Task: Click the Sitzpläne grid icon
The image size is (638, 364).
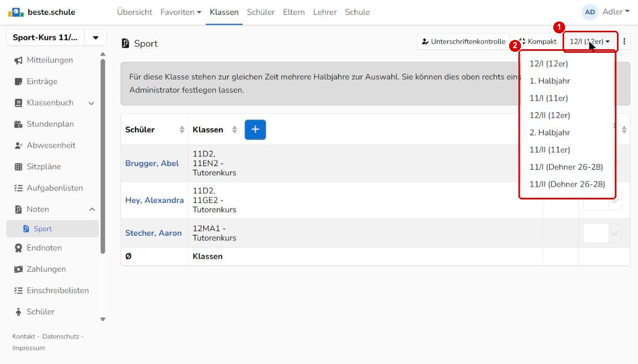Action: 18,167
